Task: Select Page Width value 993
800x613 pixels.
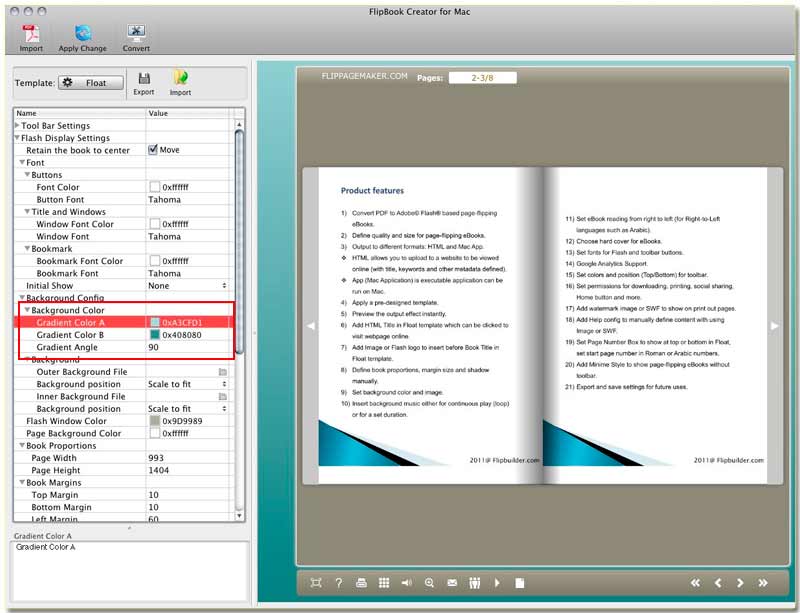Action: 156,458
